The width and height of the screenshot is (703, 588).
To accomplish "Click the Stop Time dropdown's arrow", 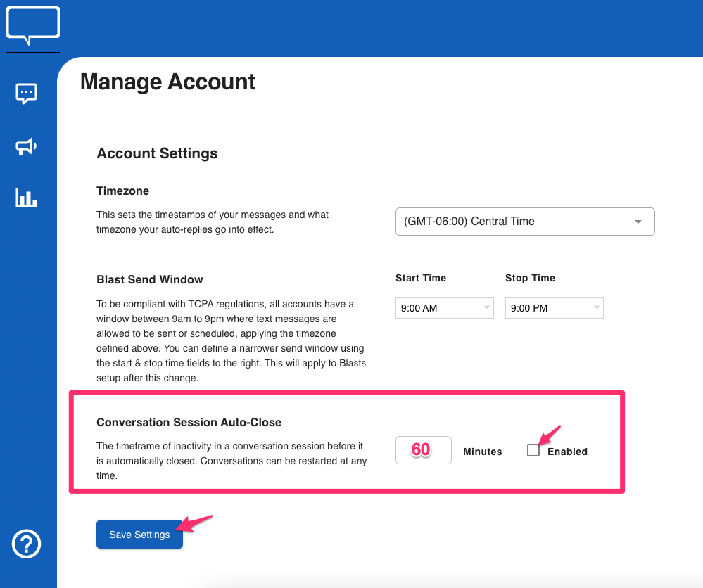I will tap(596, 308).
